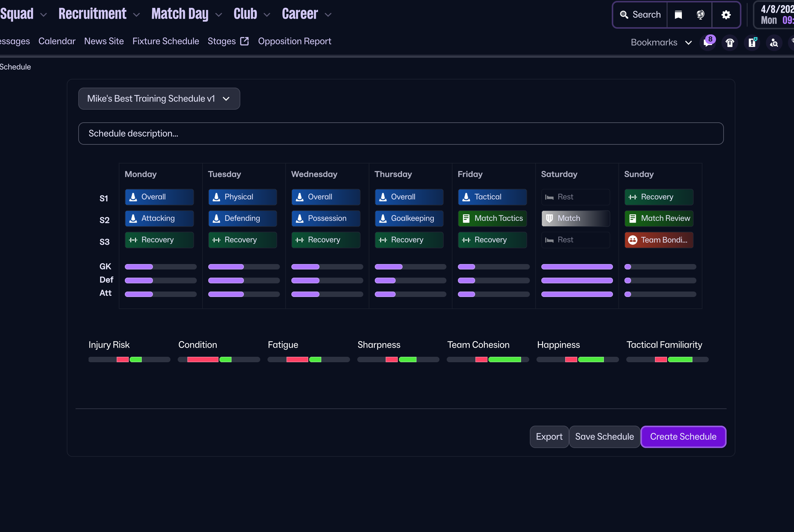Viewport: 794px width, 532px height.
Task: Click Saturday's GK intensity bar
Action: 576,267
